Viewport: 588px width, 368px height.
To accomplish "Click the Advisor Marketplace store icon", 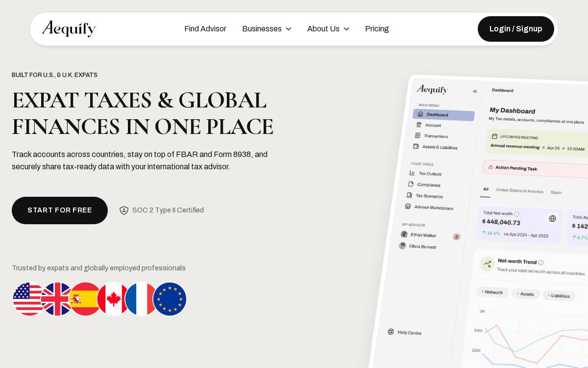I will coord(408,206).
